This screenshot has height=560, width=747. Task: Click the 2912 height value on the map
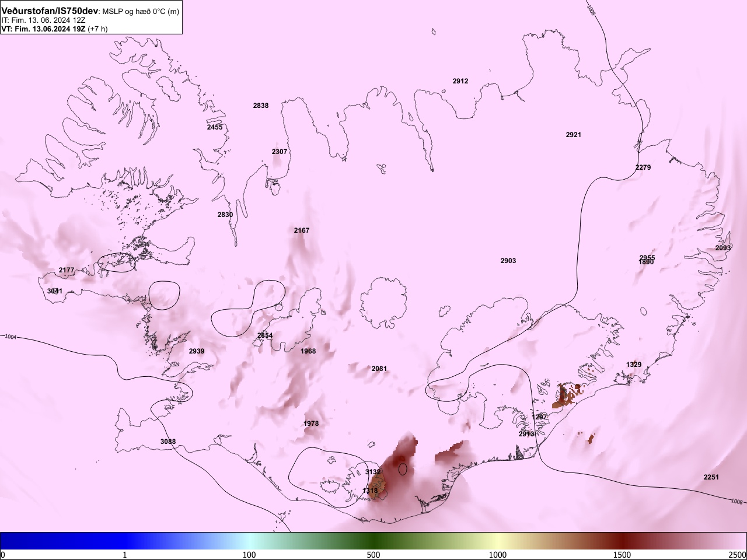click(x=460, y=81)
